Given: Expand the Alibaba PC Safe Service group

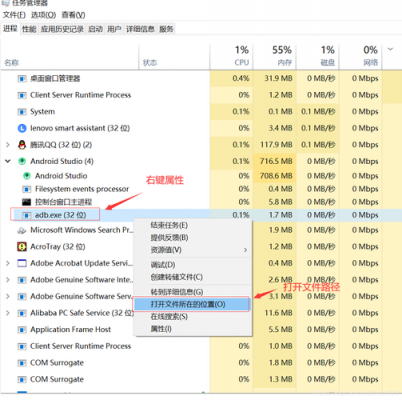Looking at the screenshot, I should point(8,313).
